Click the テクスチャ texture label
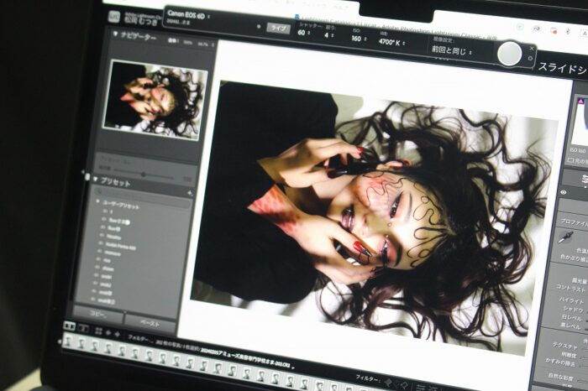Viewport: 588px width, 391px height. tap(564, 346)
